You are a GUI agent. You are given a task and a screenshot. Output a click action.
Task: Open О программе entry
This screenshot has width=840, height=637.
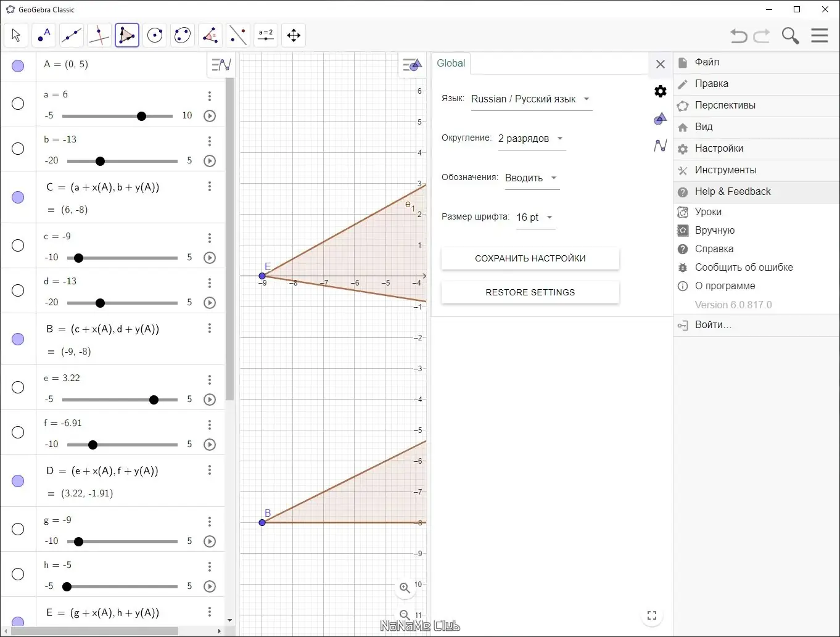pos(756,286)
